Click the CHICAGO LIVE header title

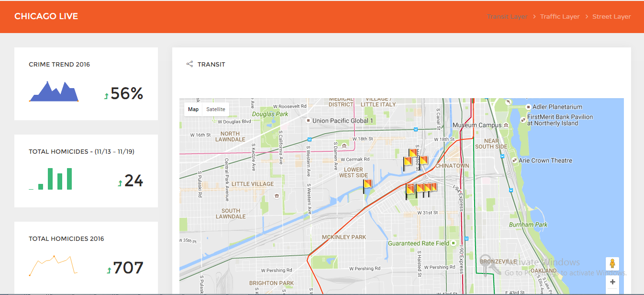point(46,16)
